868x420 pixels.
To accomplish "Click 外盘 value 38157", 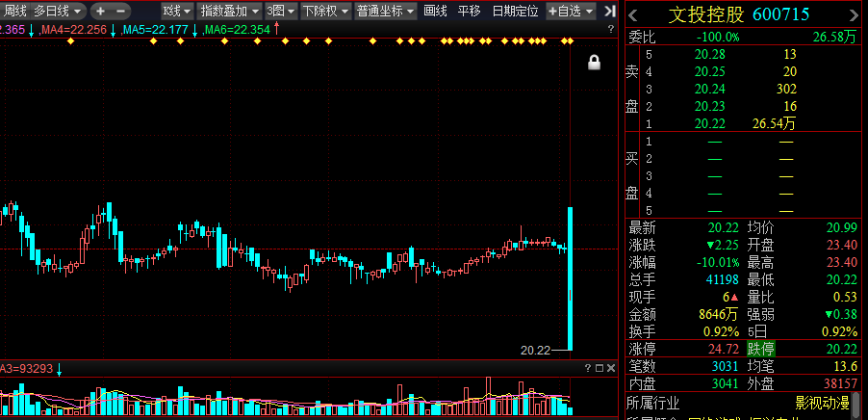I will click(840, 382).
